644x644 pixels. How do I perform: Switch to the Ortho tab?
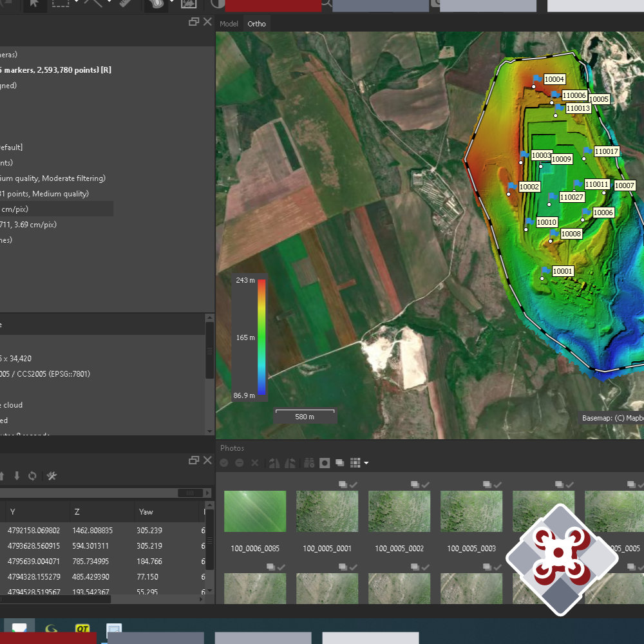click(x=257, y=24)
